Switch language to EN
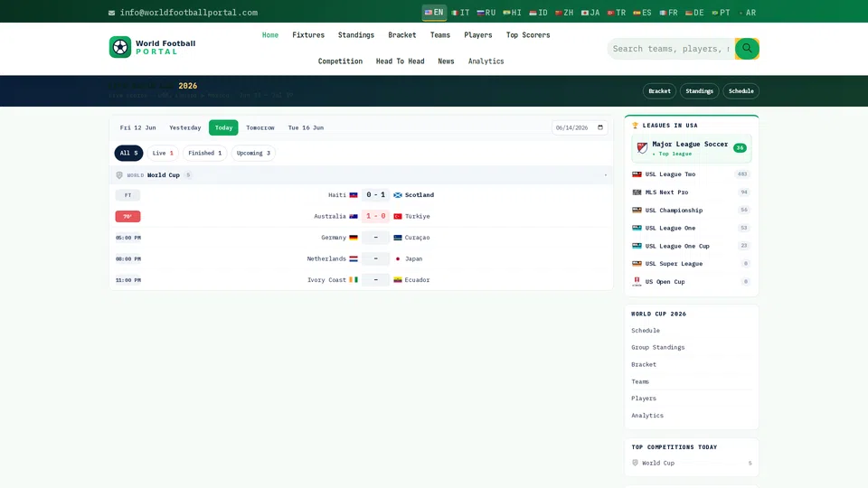The height and width of the screenshot is (488, 868). (x=434, y=12)
